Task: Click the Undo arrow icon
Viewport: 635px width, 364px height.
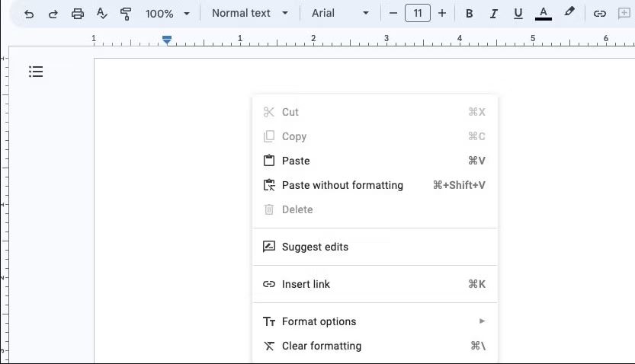Action: tap(29, 14)
